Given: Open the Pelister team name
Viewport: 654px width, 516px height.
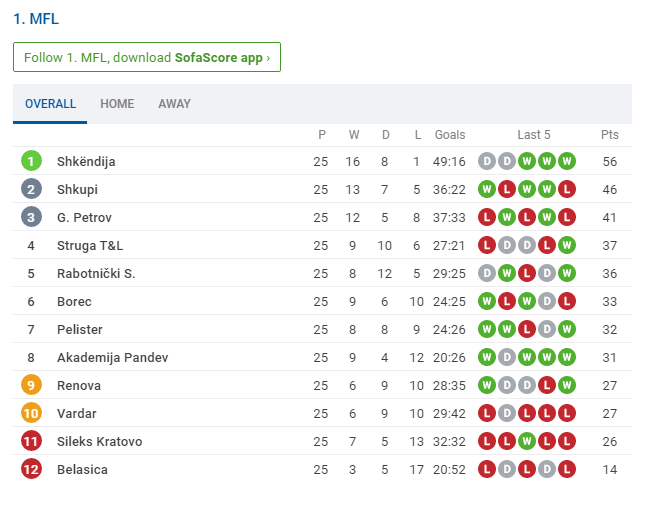Looking at the screenshot, I should (80, 329).
